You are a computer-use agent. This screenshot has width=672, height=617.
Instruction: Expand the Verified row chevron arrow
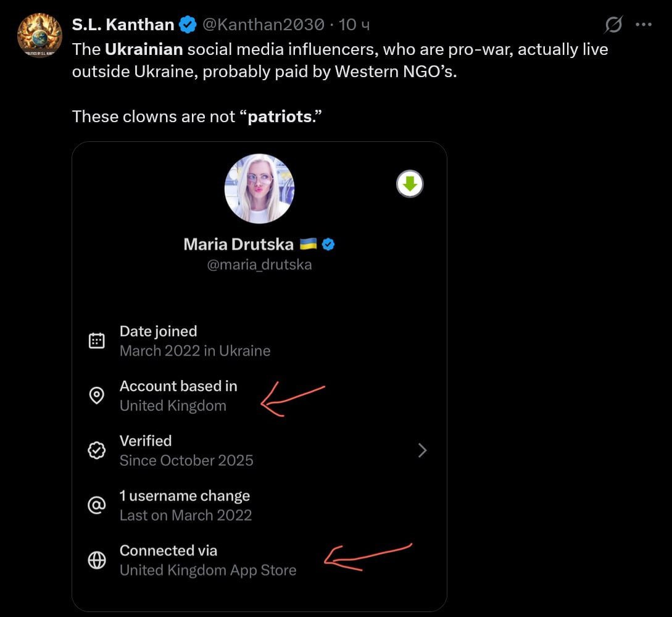tap(423, 451)
